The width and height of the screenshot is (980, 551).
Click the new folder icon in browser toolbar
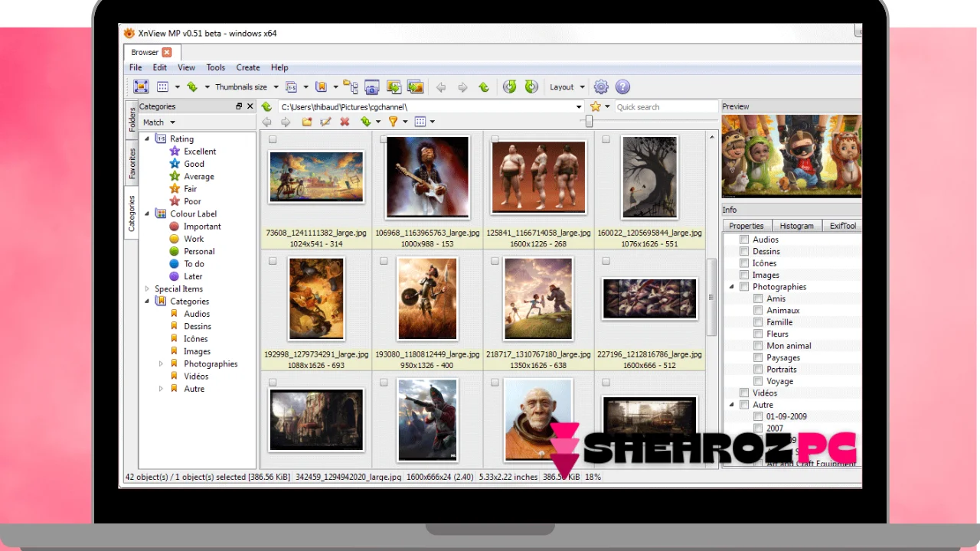click(x=306, y=122)
